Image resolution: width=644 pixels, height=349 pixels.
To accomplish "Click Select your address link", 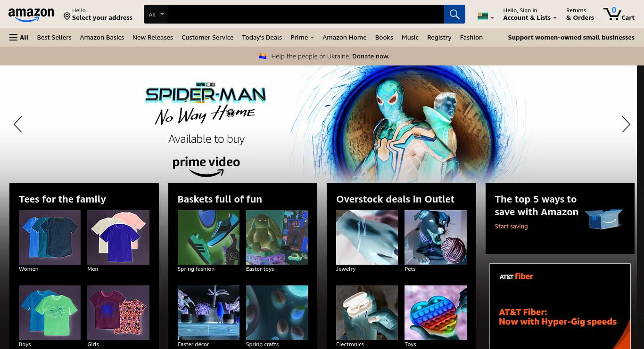I will pos(102,17).
